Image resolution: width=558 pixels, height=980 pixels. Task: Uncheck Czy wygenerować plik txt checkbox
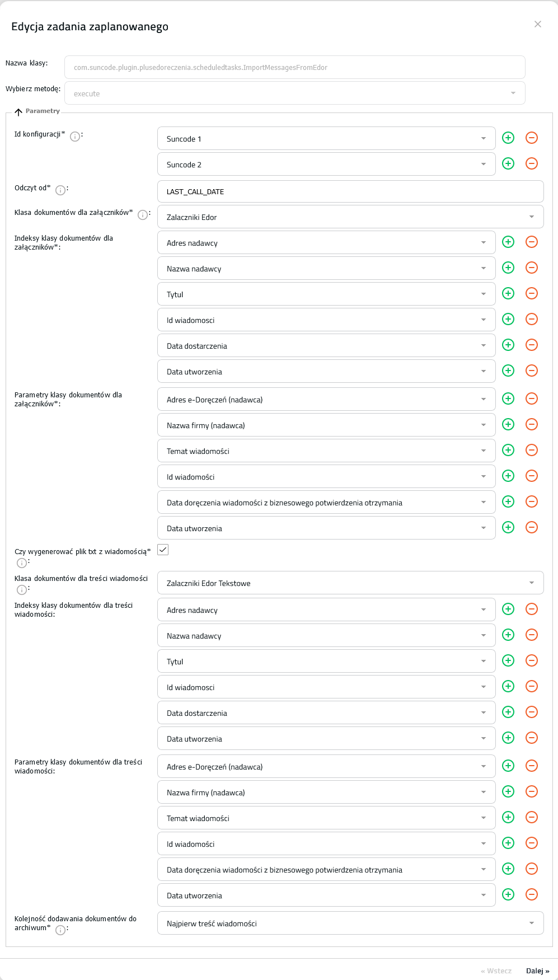point(163,550)
